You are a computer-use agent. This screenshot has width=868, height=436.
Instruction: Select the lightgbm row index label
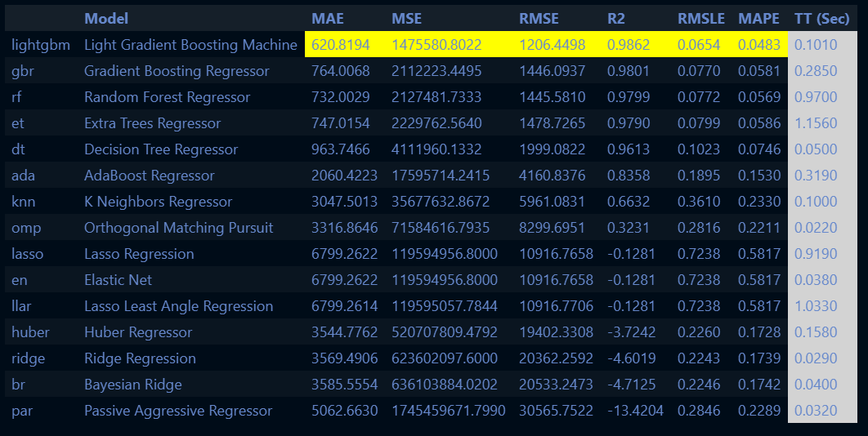41,45
